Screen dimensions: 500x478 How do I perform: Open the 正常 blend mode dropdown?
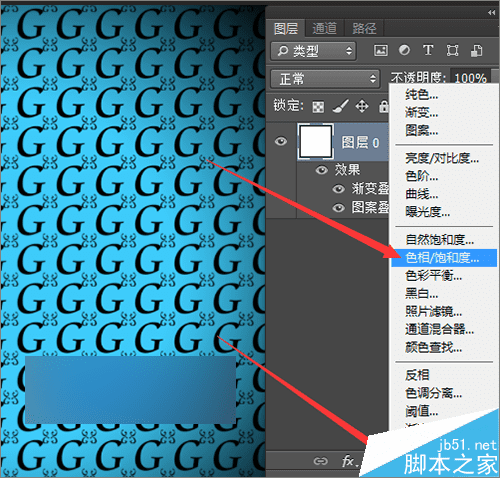click(325, 79)
